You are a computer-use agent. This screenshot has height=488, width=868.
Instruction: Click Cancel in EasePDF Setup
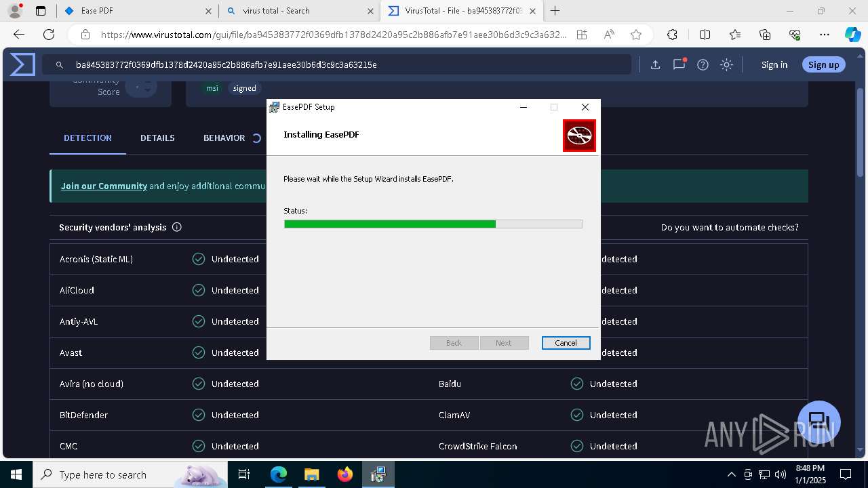point(566,343)
